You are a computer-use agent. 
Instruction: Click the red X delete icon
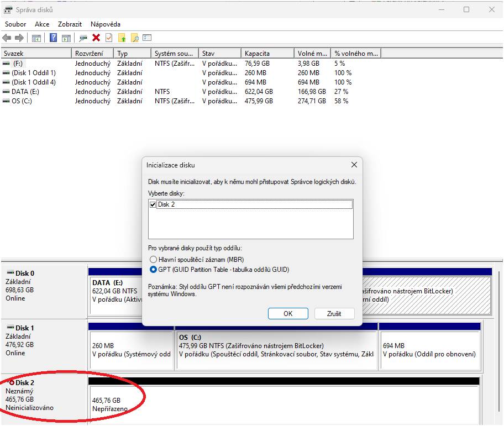tap(96, 38)
